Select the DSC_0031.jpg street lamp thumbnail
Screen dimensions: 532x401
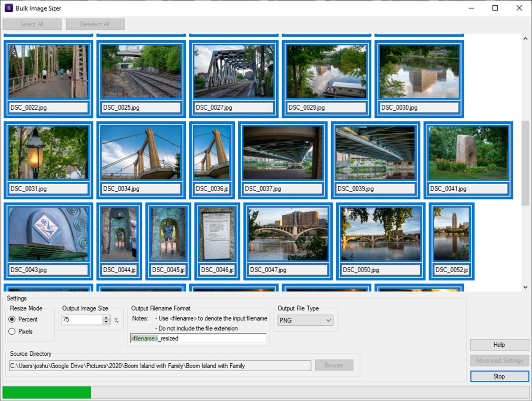tap(48, 153)
